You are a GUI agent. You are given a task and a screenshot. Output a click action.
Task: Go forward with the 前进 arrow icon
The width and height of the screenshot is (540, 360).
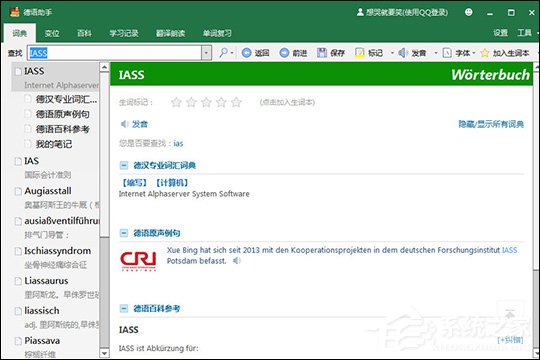point(284,53)
